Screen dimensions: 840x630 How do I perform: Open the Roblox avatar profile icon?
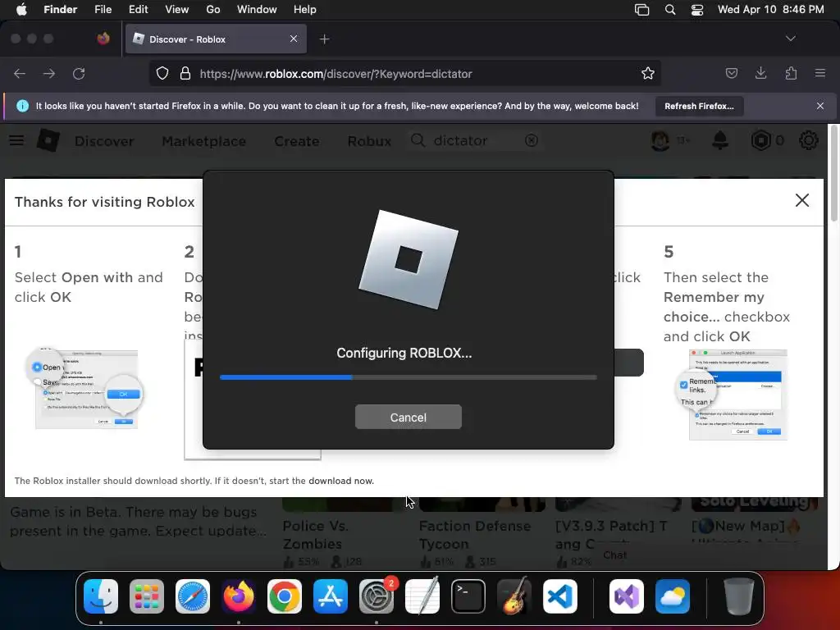pyautogui.click(x=660, y=141)
